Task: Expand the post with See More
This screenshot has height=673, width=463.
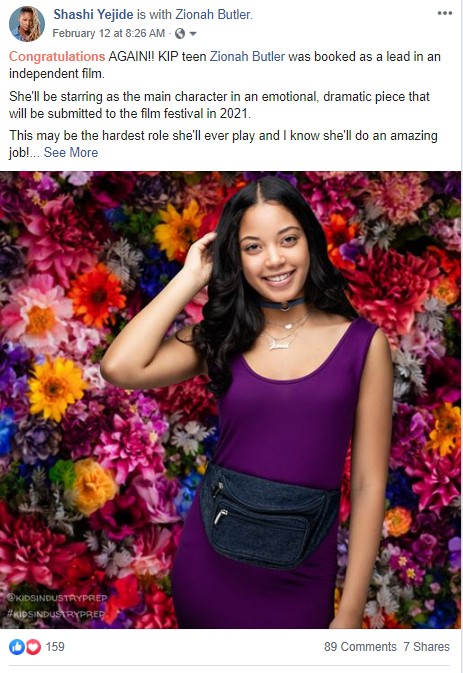Action: coord(71,153)
